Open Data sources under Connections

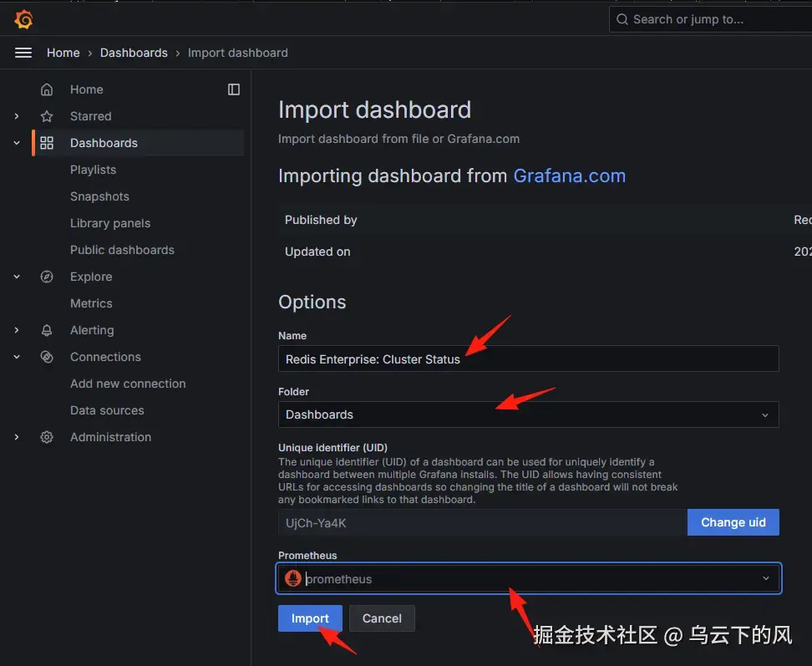pos(107,410)
